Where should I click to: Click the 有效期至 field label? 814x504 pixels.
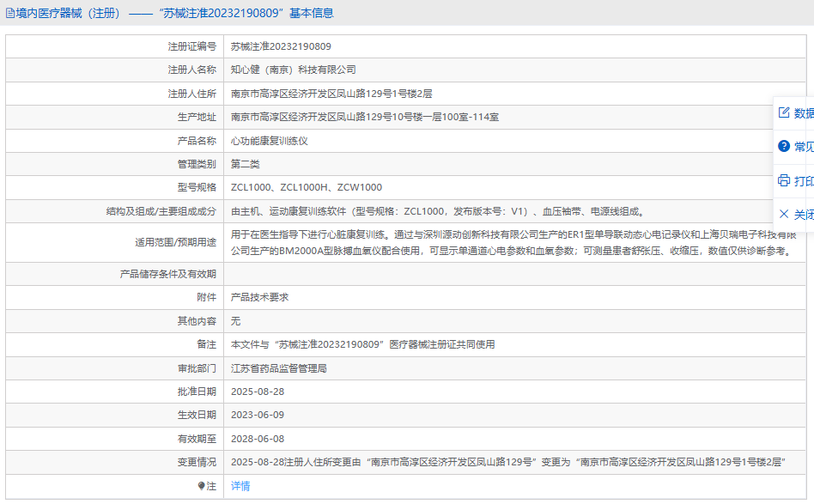(197, 439)
